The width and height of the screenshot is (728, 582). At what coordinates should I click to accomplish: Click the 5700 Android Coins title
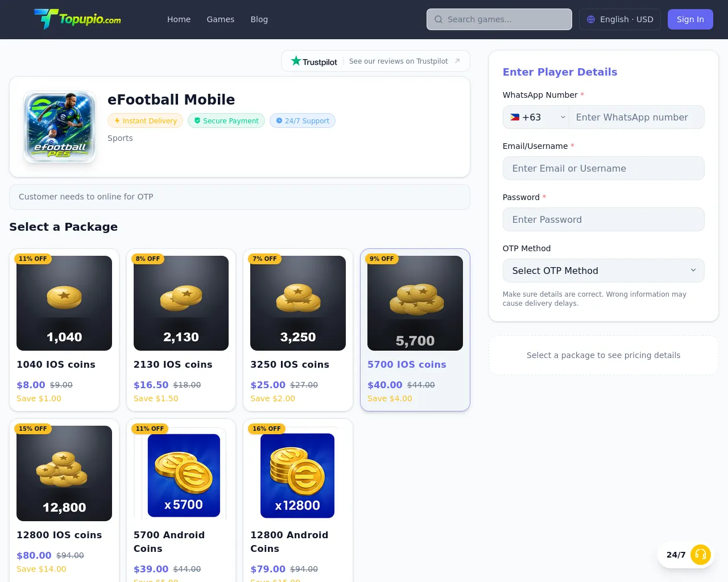[x=169, y=542]
